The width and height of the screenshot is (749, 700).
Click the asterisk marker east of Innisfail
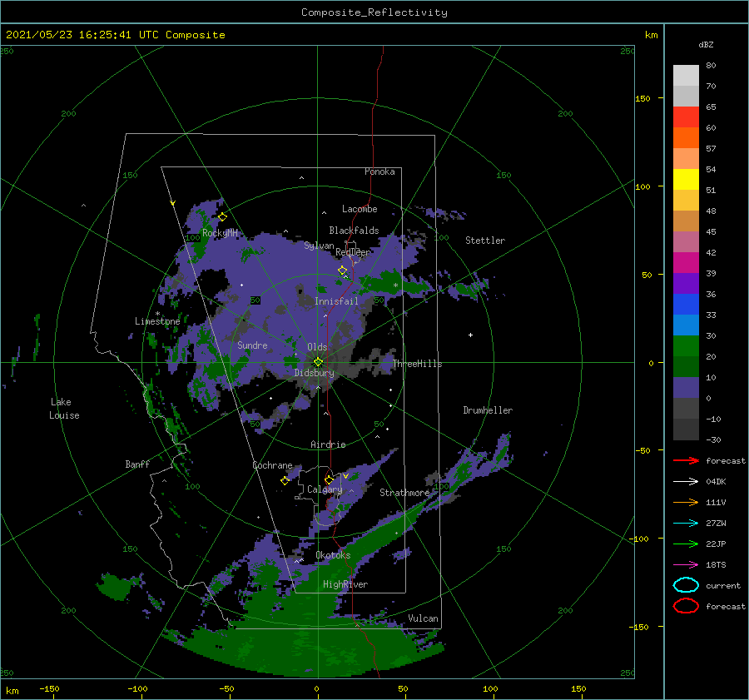pos(395,285)
